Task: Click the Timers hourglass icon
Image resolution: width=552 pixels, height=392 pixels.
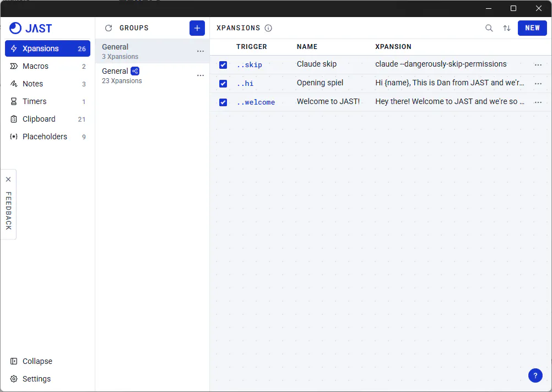Action: [14, 101]
